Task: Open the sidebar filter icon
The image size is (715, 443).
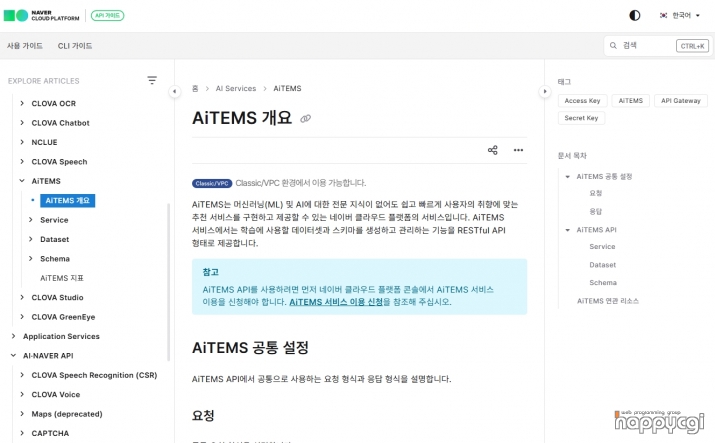Action: click(152, 80)
